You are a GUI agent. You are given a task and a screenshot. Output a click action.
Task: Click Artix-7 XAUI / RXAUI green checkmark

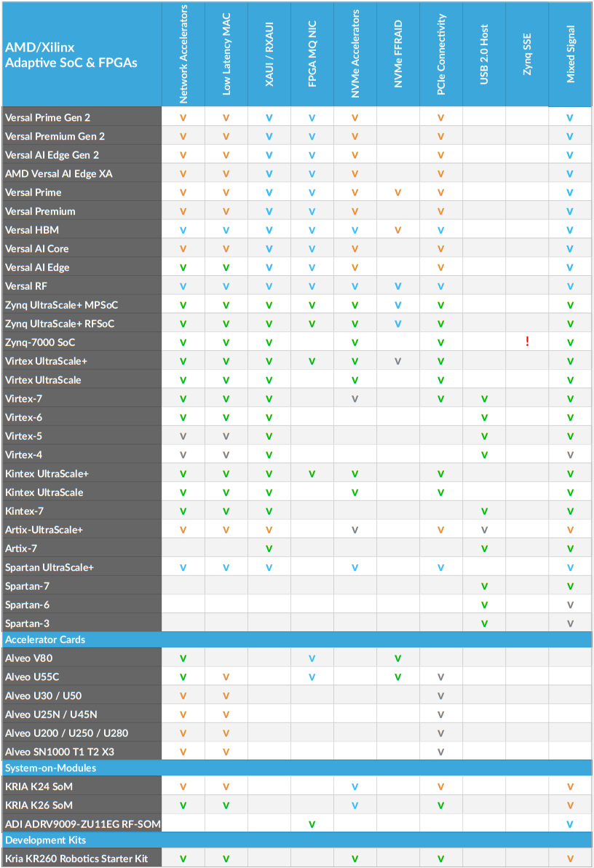(x=269, y=548)
